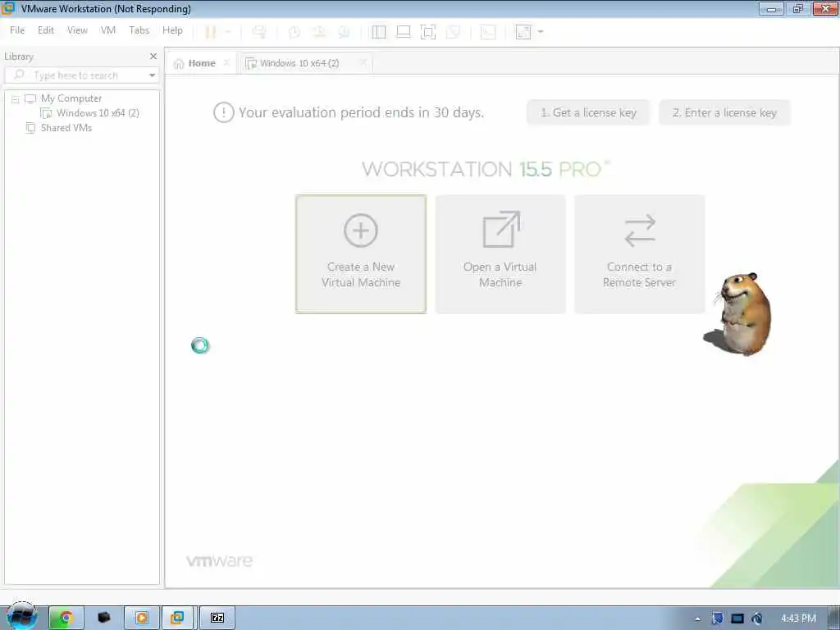Click the Suspend (pause) toolbar icon
The width and height of the screenshot is (840, 630).
click(x=211, y=32)
